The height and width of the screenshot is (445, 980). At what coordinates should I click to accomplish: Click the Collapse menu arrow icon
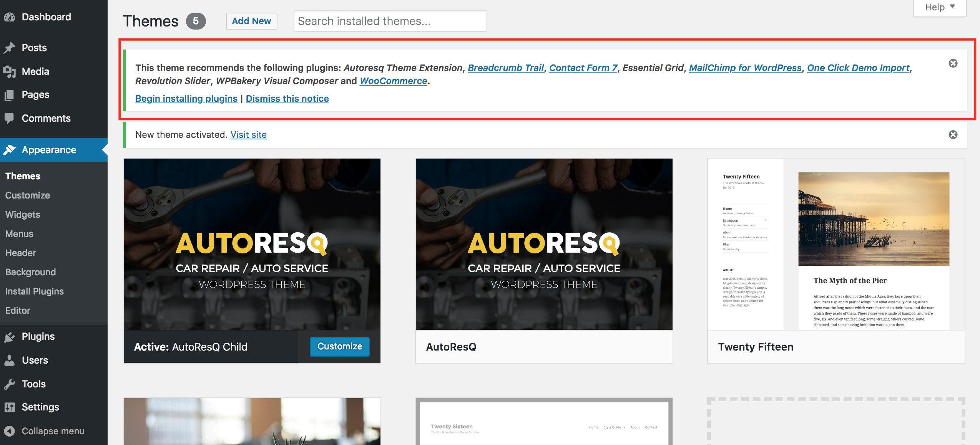10,431
